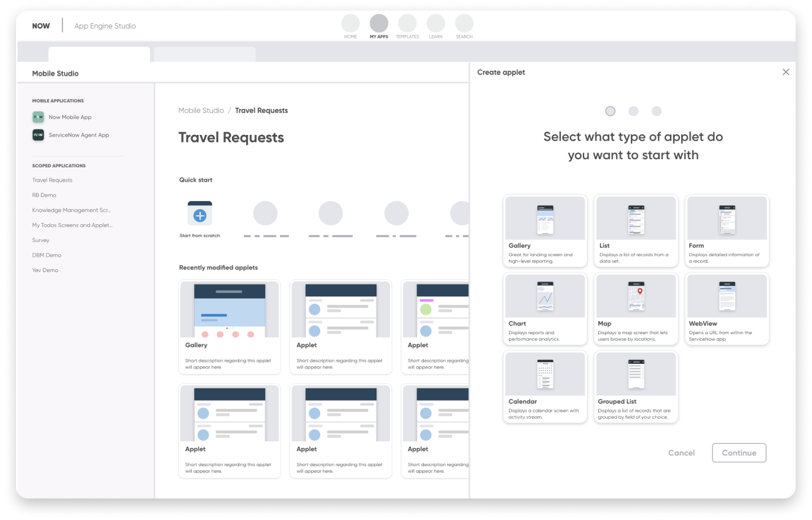Open the Home navigation icon
Image resolution: width=812 pixels, height=520 pixels.
pyautogui.click(x=350, y=24)
